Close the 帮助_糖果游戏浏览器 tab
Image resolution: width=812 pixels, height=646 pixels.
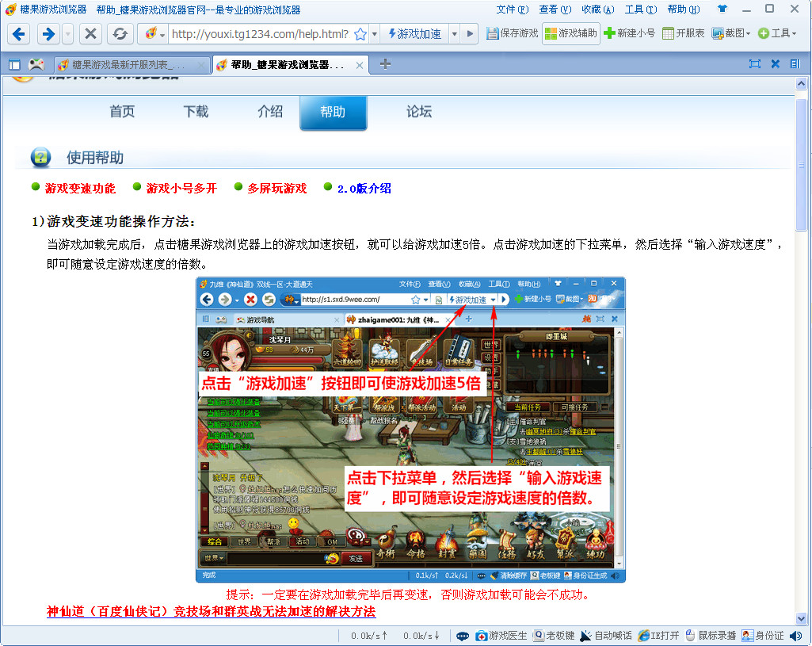(360, 65)
